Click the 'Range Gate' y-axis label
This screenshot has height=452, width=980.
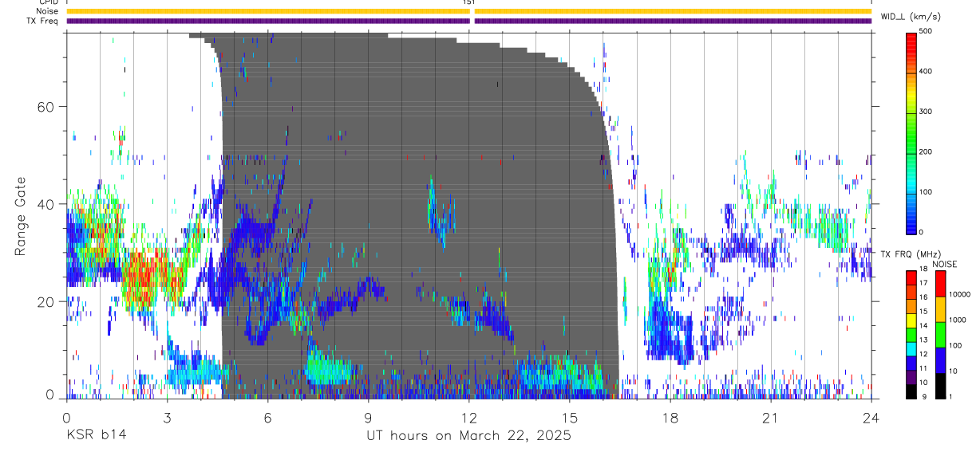pos(21,216)
